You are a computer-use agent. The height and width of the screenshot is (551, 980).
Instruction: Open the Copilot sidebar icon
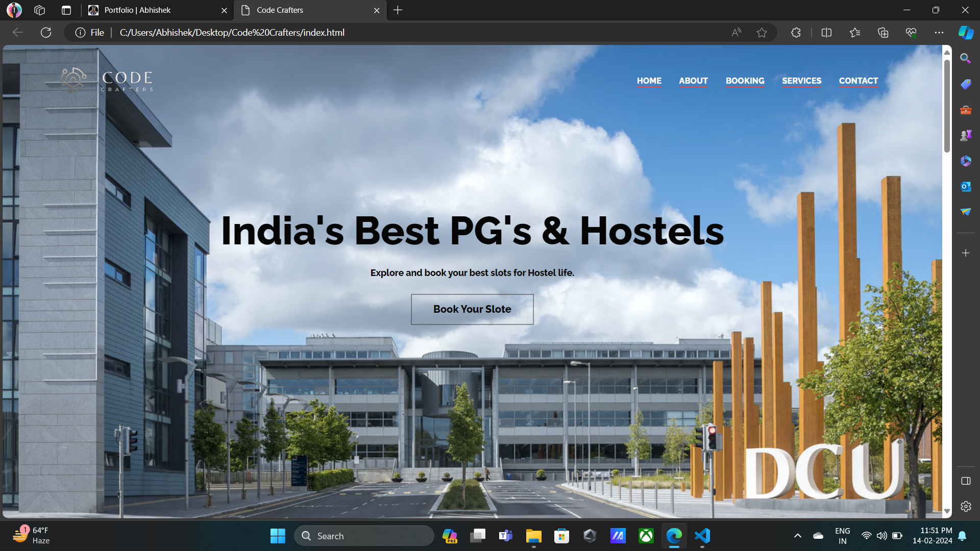tap(966, 32)
